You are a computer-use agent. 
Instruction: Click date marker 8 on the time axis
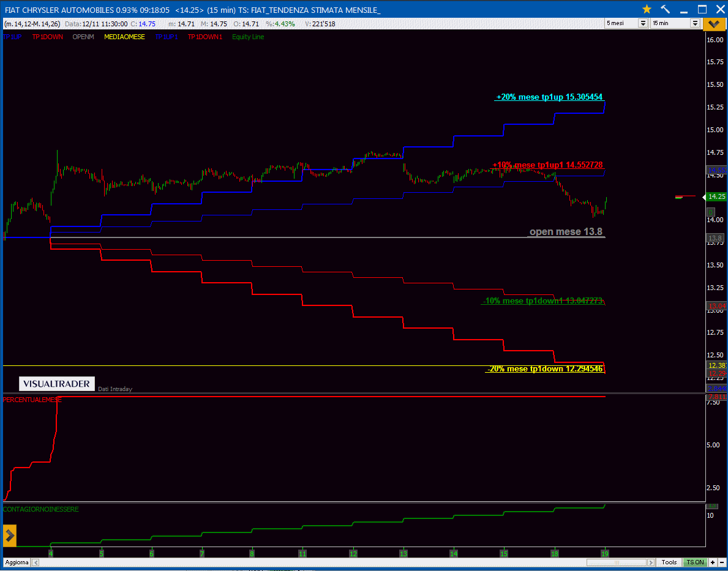coord(252,554)
